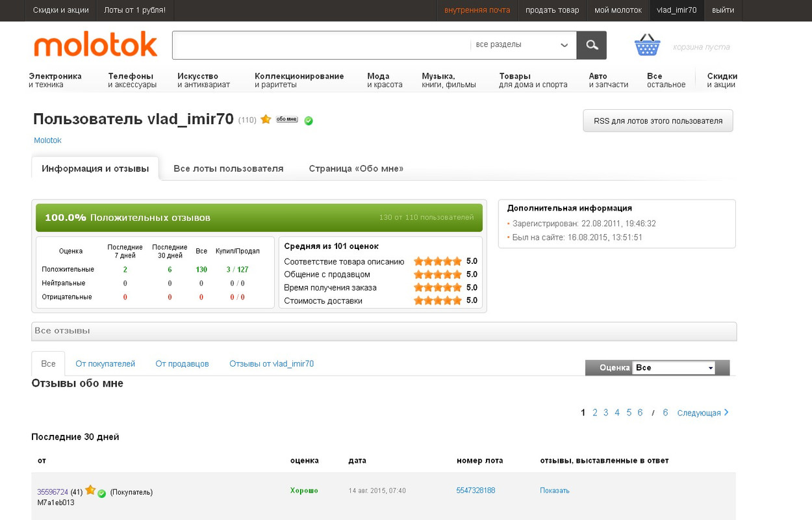Open the shopping basket icon
The height and width of the screenshot is (520, 812).
[647, 45]
